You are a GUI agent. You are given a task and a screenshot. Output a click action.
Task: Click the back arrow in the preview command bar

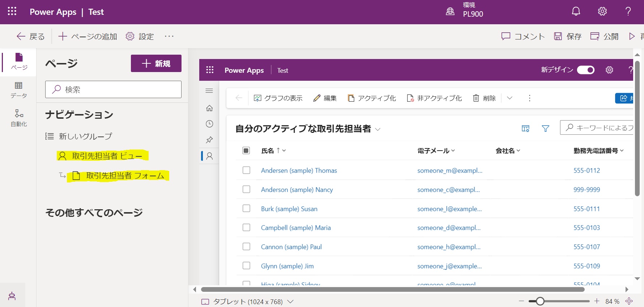coord(239,98)
